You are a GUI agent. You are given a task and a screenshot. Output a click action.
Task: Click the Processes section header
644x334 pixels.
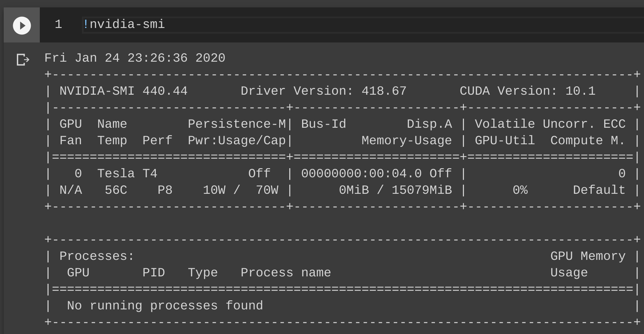[x=95, y=256]
